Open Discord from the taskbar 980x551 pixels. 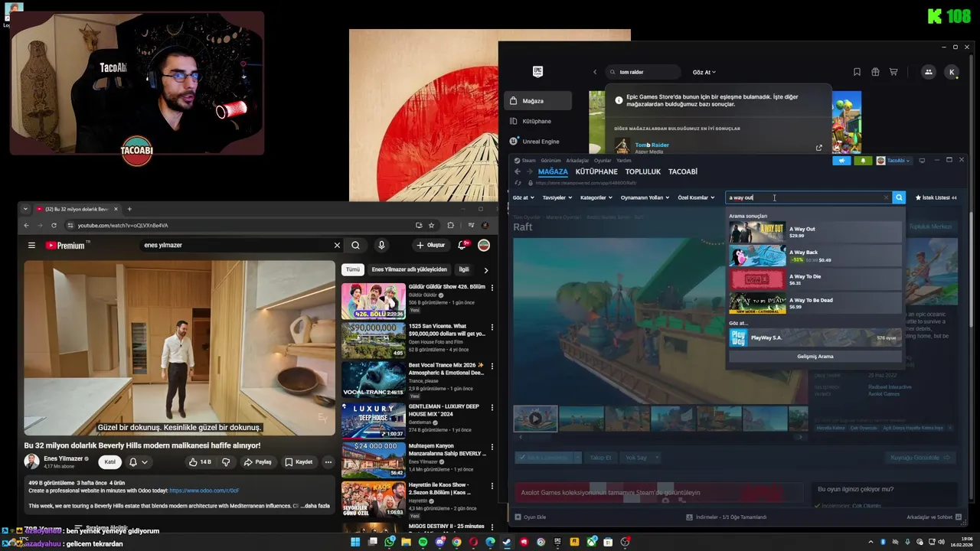440,542
